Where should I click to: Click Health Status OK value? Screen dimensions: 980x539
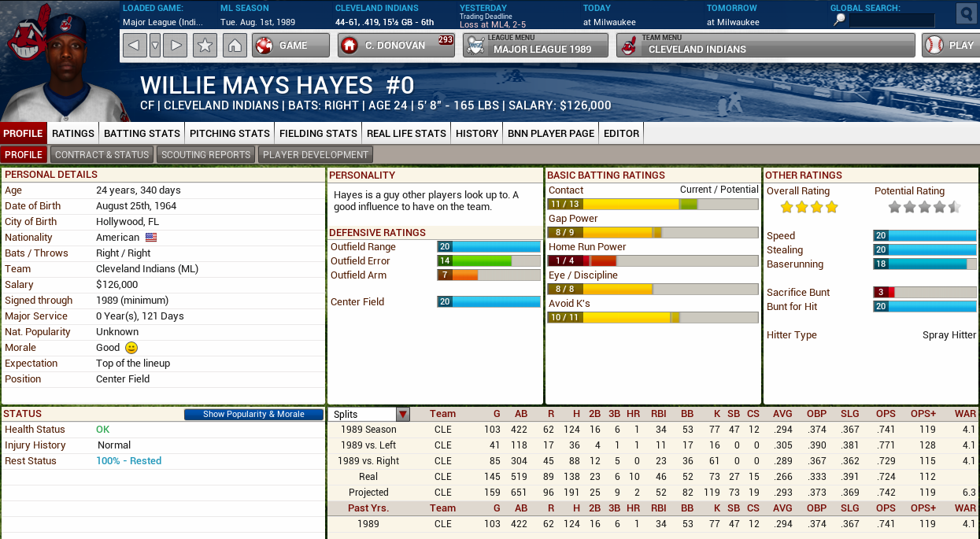point(103,430)
